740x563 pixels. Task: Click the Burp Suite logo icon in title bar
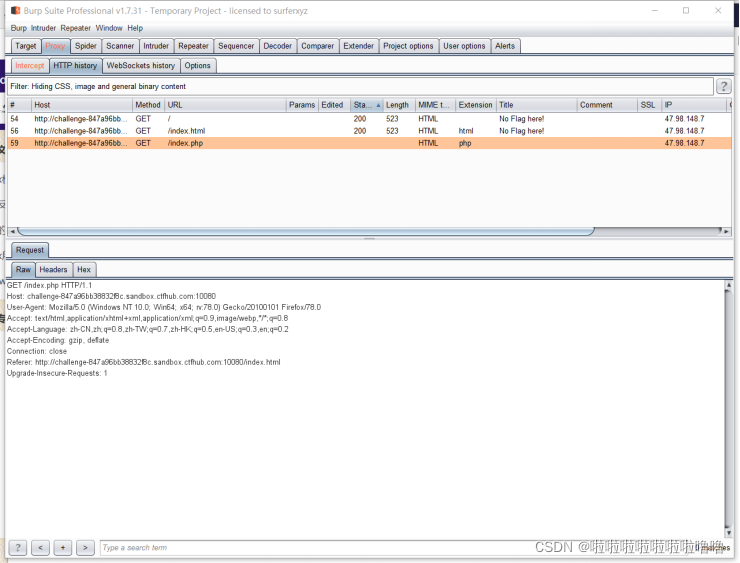click(x=16, y=10)
